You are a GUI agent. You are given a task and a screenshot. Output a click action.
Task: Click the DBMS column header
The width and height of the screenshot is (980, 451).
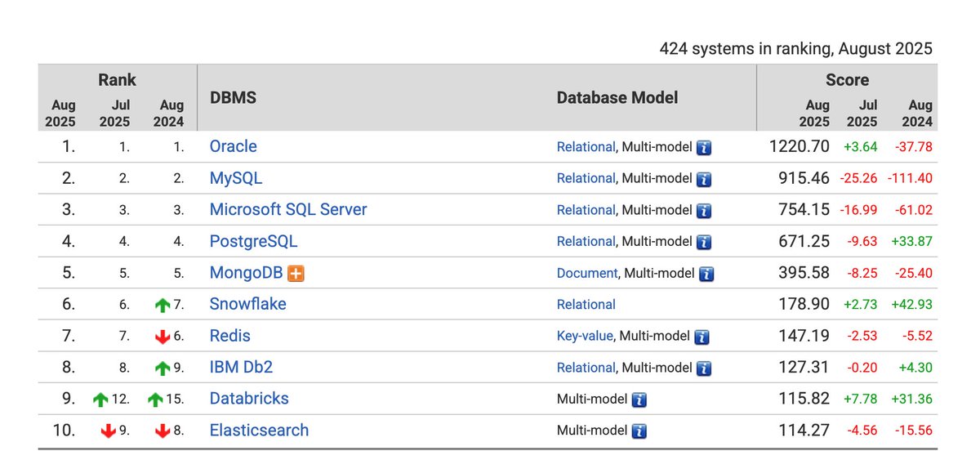[x=233, y=97]
